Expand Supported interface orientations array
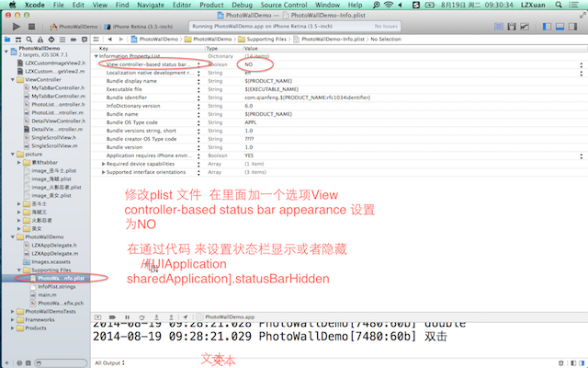Viewport: 588px width, 368px height. [104, 172]
